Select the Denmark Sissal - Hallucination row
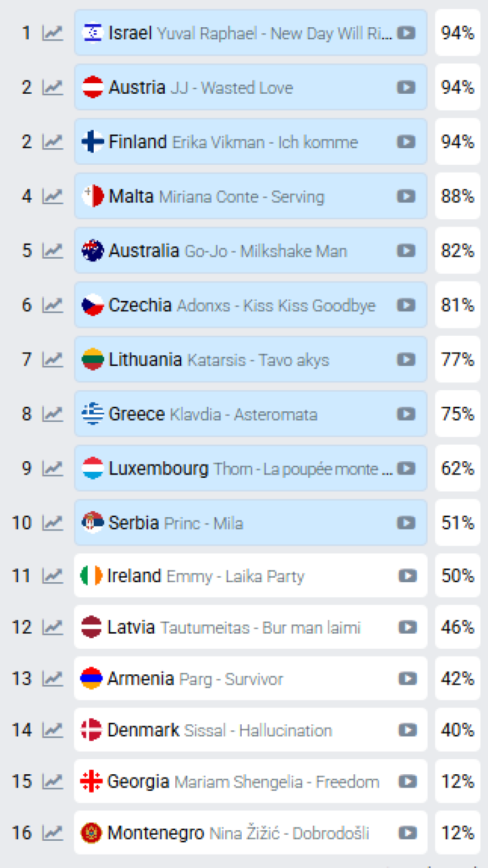488x868 pixels. (x=222, y=730)
